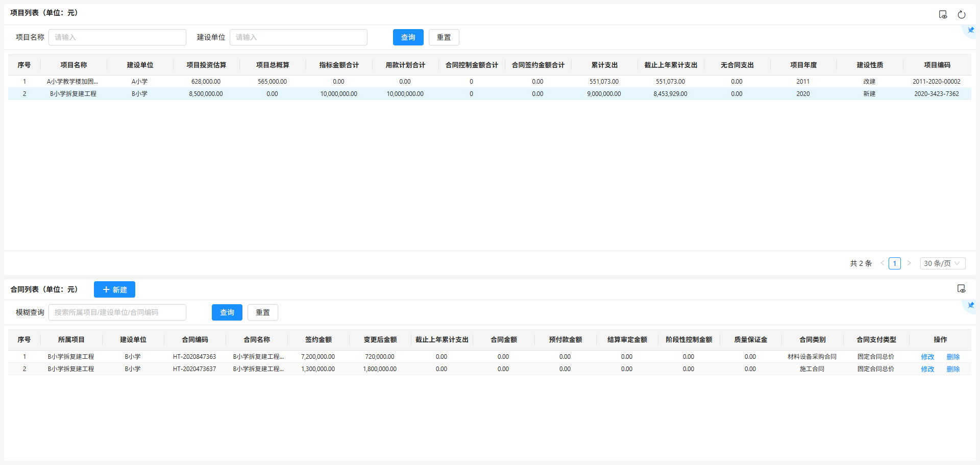
Task: Select page 1 in pagination
Action: (x=894, y=263)
